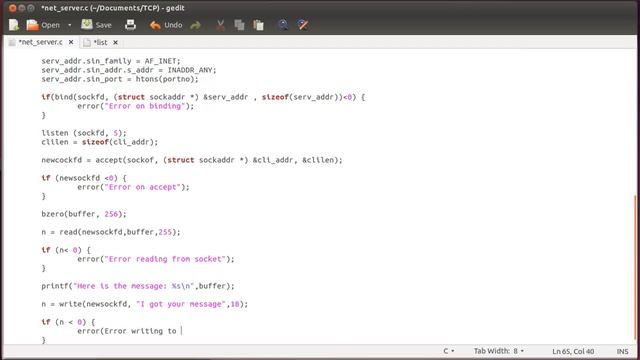The width and height of the screenshot is (640, 360).
Task: Create a new document with toolbar icon
Action: click(14, 25)
